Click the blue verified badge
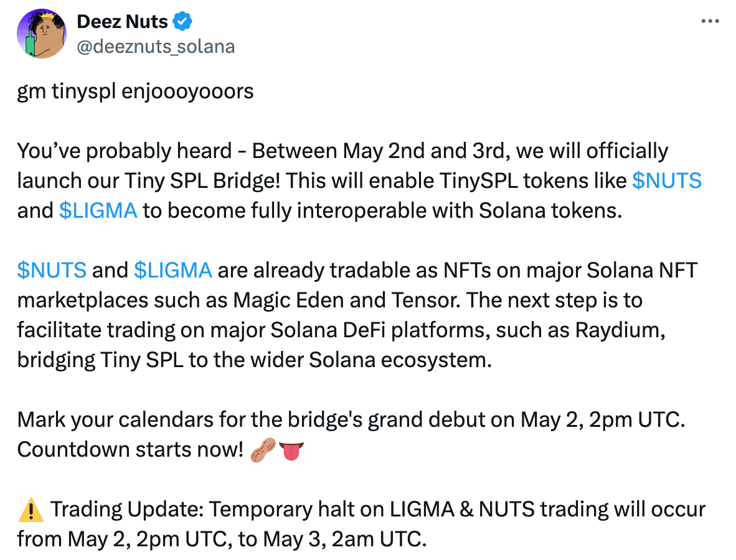Image resolution: width=736 pixels, height=560 pixels. pyautogui.click(x=183, y=22)
